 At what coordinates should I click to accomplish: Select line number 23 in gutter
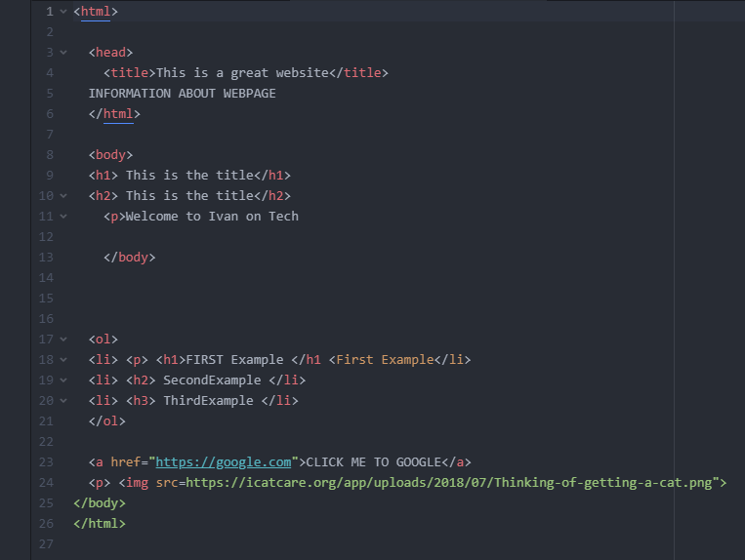(x=46, y=462)
